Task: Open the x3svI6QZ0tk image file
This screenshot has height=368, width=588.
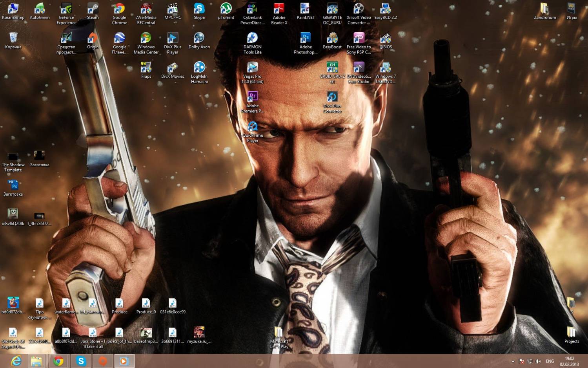Action: click(x=13, y=217)
